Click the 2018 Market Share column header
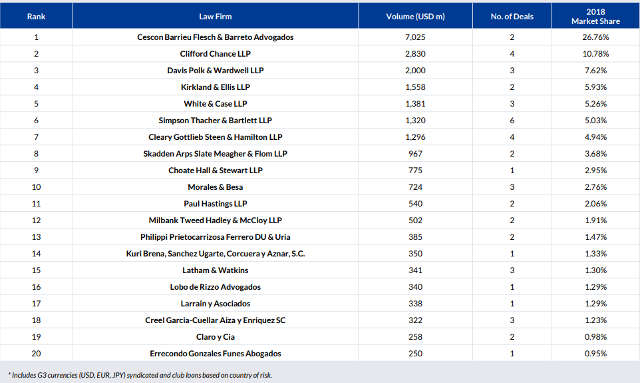The height and width of the screenshot is (383, 640). [596, 16]
